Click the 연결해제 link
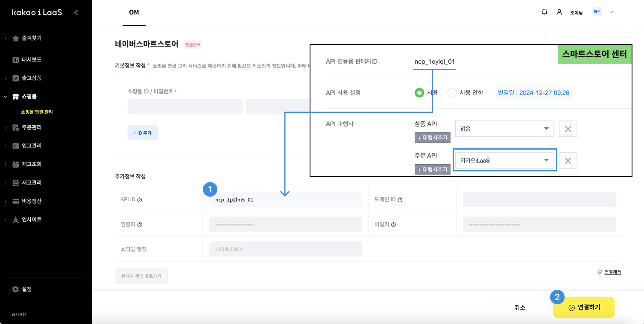The image size is (644, 324). (x=612, y=272)
